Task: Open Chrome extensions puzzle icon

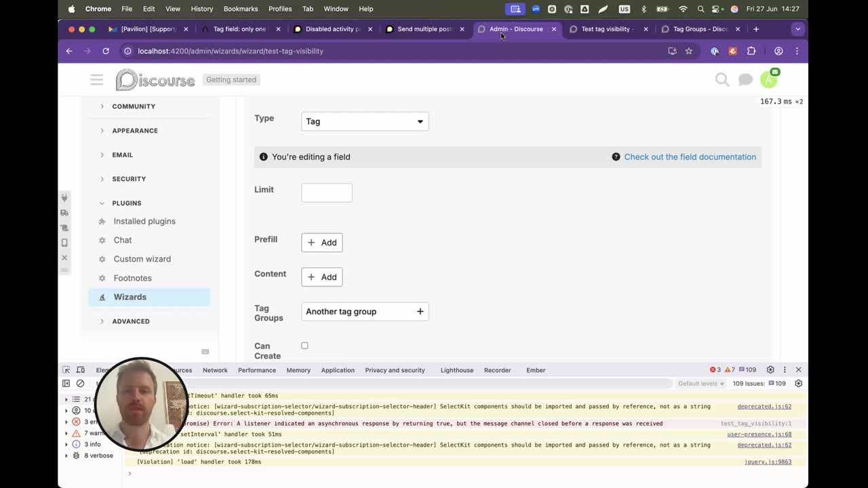Action: [751, 51]
